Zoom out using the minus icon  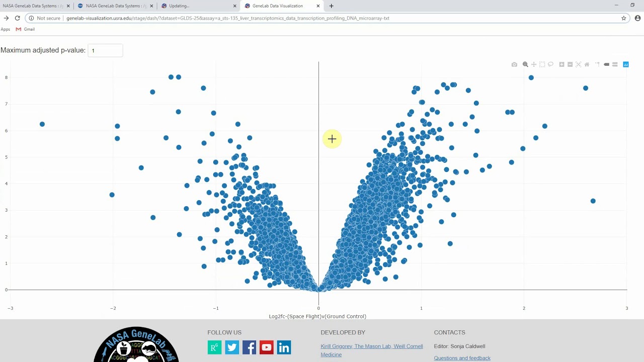click(x=570, y=64)
